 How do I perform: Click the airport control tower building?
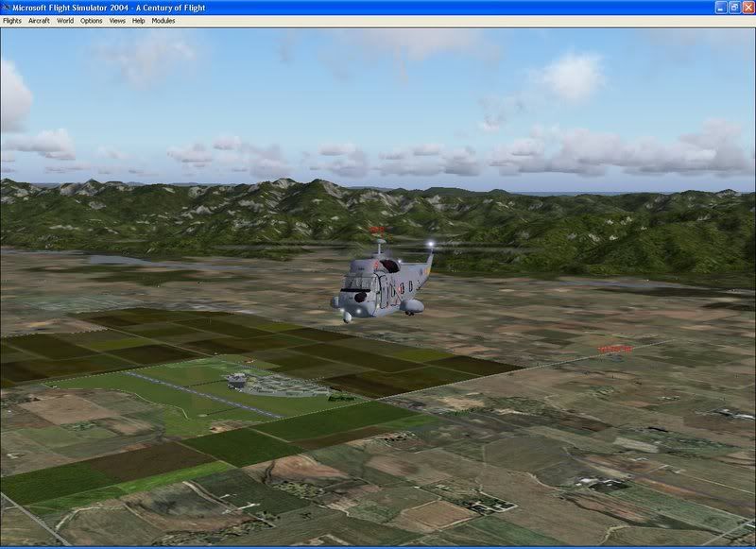point(237,381)
